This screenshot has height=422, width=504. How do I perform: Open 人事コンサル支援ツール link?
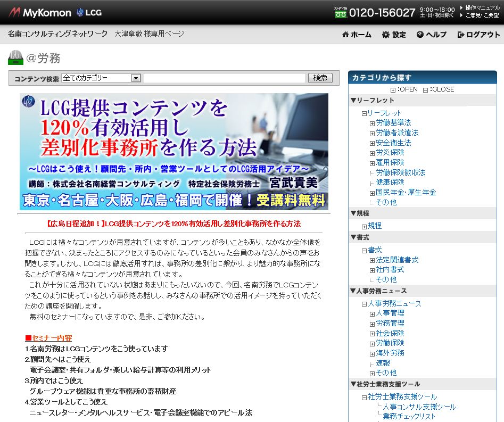[x=419, y=407]
